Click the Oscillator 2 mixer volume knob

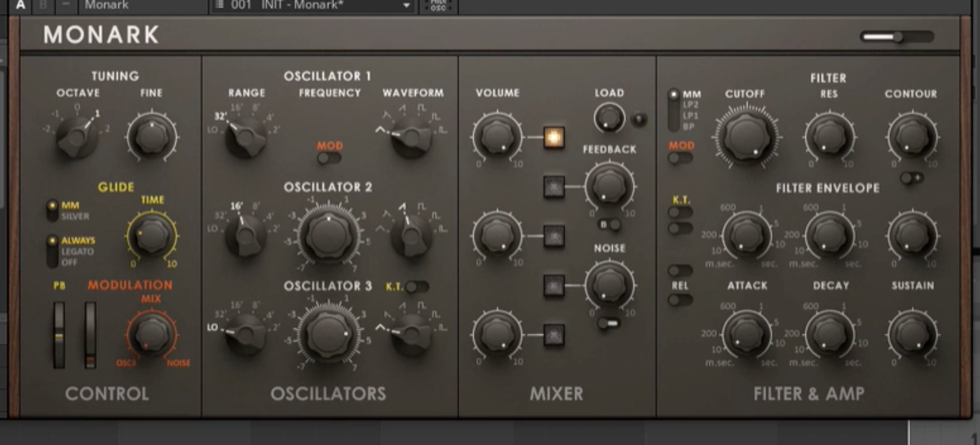coord(498,236)
